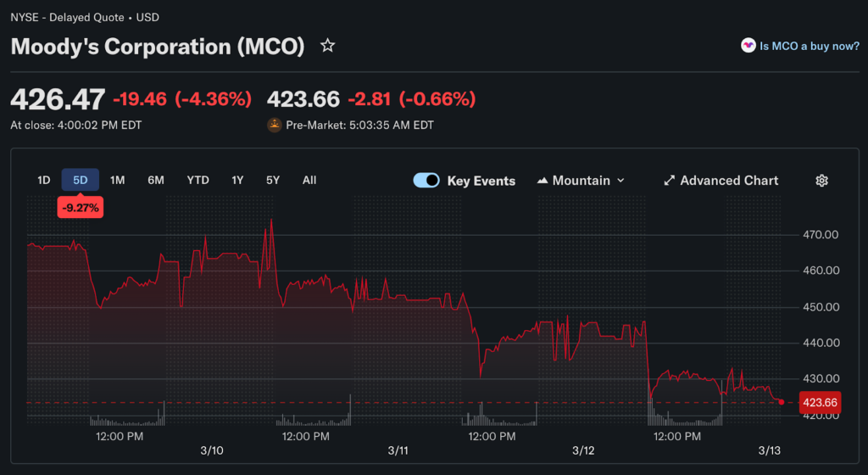868x475 pixels.
Task: Click the pre-market moon icon
Action: coord(275,125)
